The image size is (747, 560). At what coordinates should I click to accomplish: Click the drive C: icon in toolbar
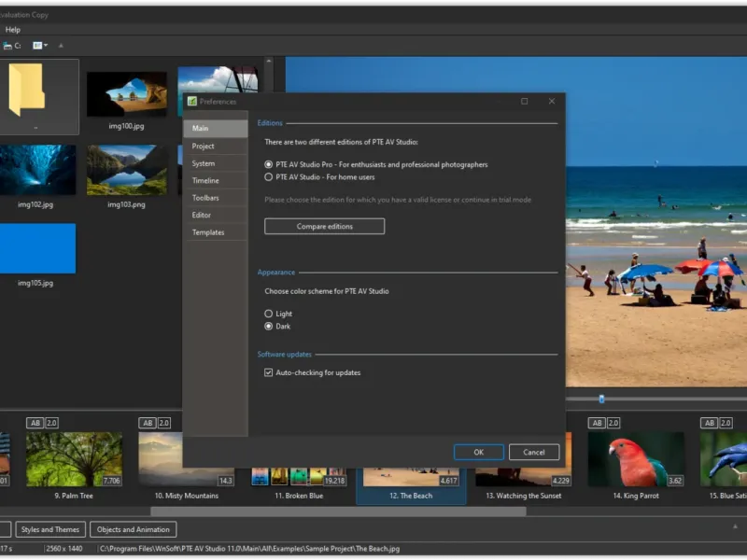coord(11,46)
